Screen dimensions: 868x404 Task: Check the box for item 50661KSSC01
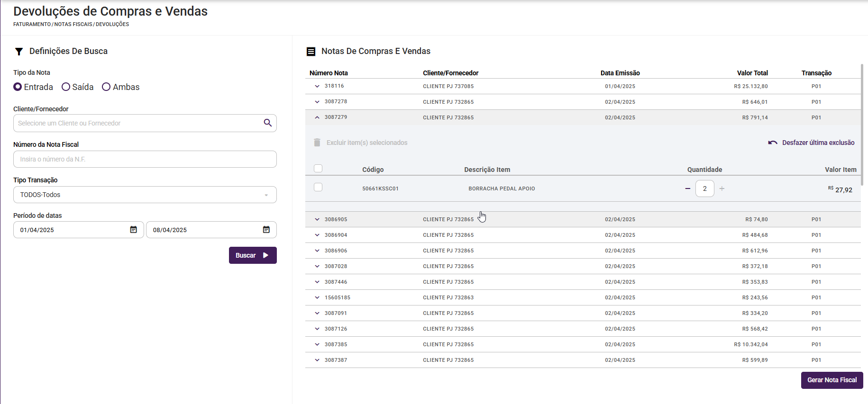coord(318,188)
